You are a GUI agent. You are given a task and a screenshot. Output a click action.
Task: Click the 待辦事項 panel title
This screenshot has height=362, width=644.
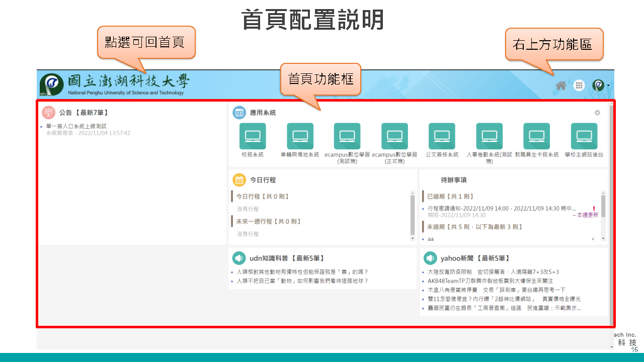453,179
